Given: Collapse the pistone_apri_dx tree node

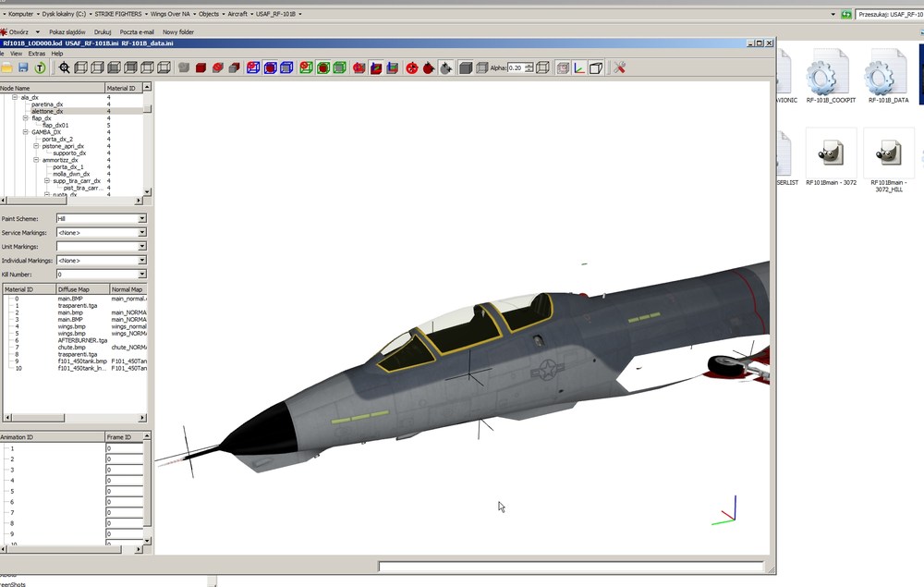Looking at the screenshot, I should pos(36,146).
